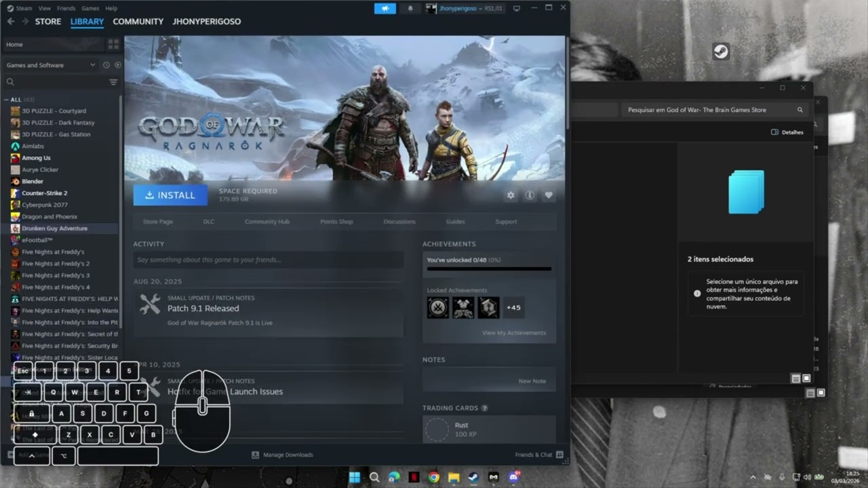Viewport: 868px width, 488px height.
Task: Open the Store Page link
Action: [x=158, y=222]
